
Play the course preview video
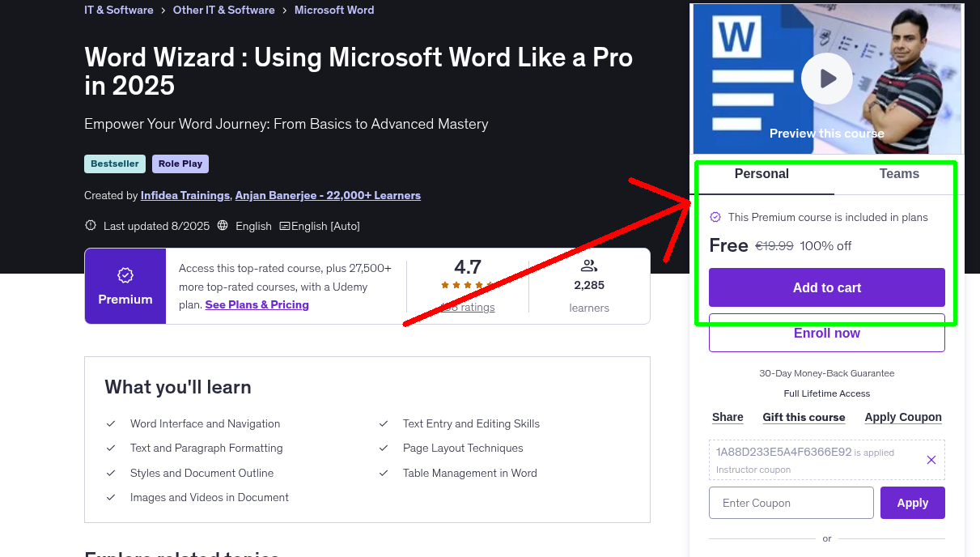tap(826, 78)
